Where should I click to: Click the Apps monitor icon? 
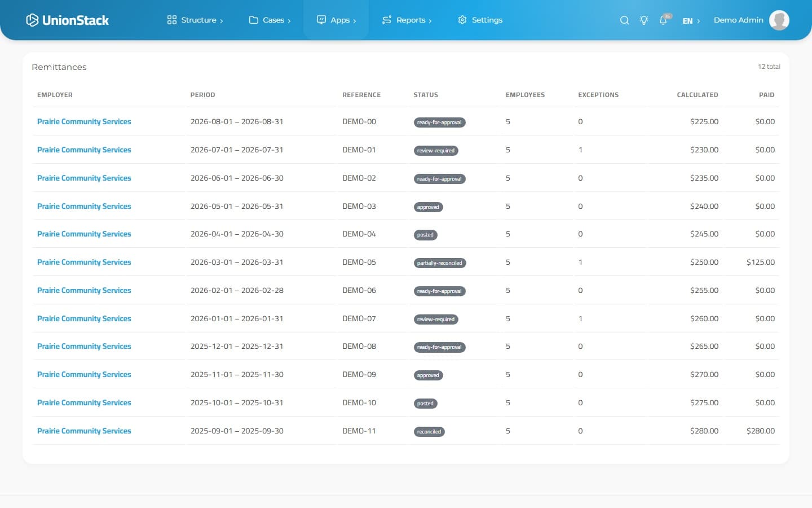pyautogui.click(x=321, y=20)
